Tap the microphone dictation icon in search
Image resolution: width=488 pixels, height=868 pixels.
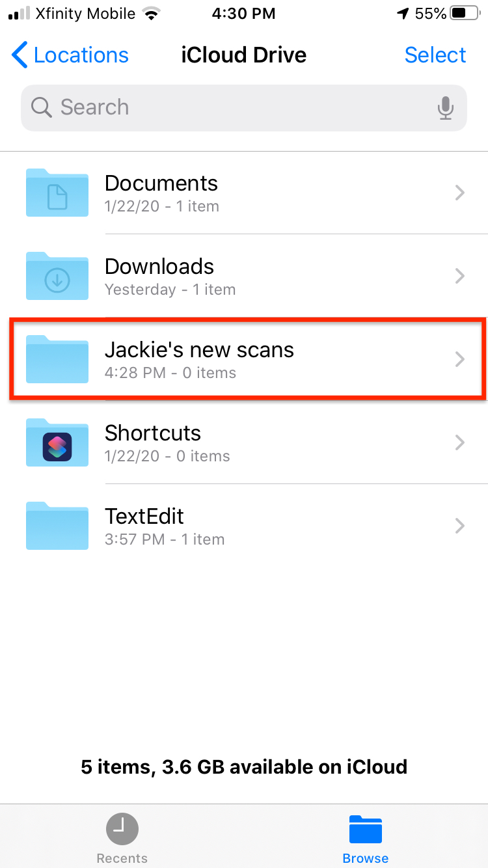tap(446, 108)
